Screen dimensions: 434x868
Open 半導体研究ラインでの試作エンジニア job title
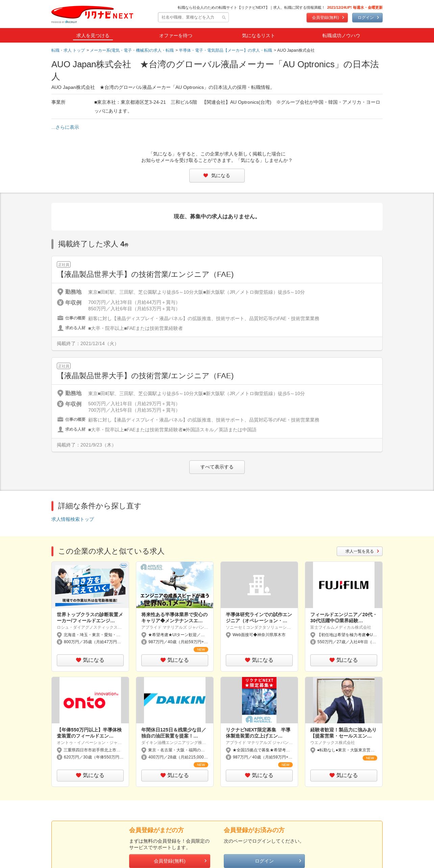(x=259, y=618)
